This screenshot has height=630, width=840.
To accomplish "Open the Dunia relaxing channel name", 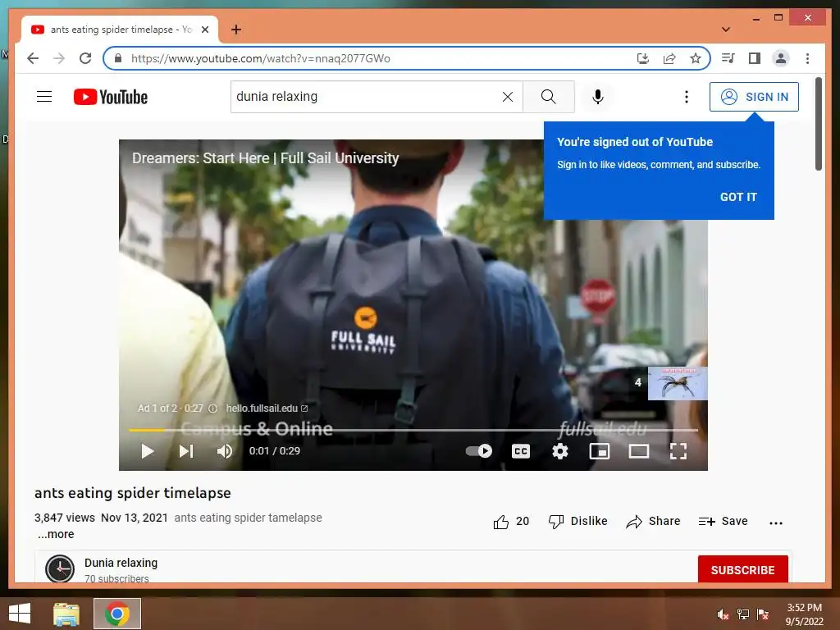I will [x=121, y=563].
